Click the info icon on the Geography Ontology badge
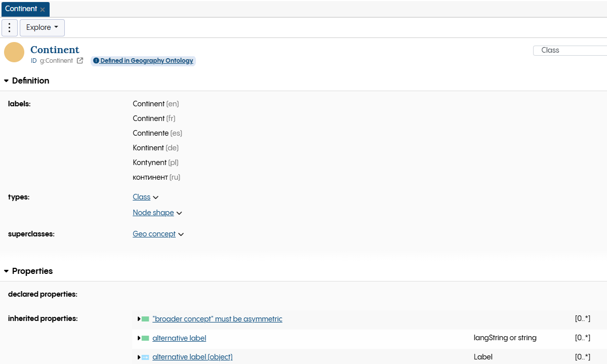 click(x=96, y=61)
